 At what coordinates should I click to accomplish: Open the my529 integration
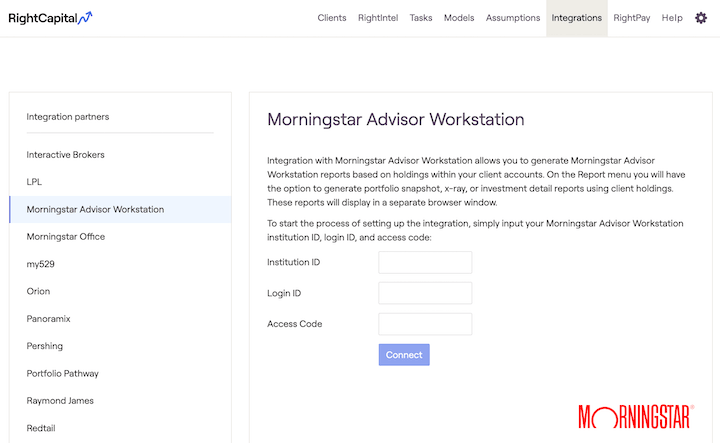coord(40,264)
